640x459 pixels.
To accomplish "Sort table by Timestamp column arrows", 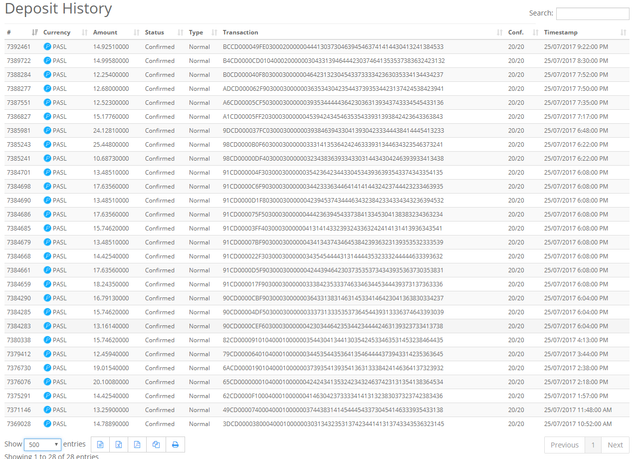I will click(623, 32).
